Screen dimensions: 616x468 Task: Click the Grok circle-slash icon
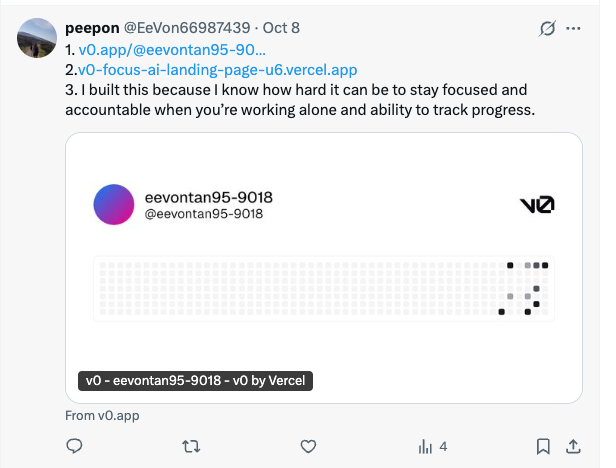[x=546, y=28]
